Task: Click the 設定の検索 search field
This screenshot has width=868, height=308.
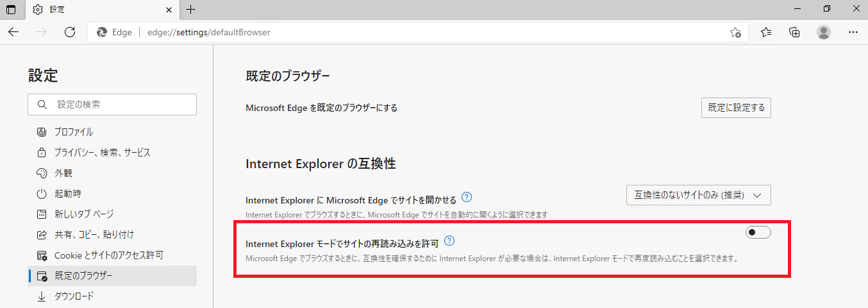Action: (112, 104)
